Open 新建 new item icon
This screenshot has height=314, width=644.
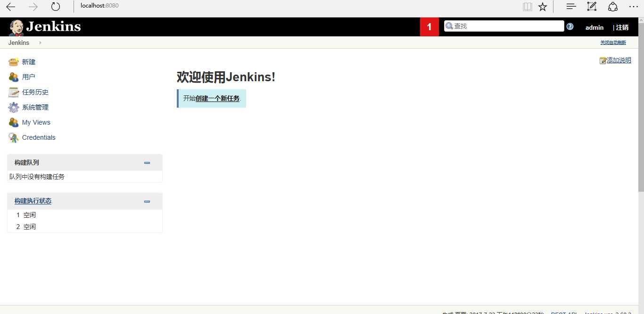[14, 62]
